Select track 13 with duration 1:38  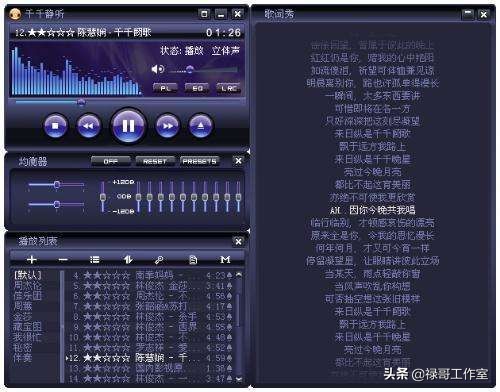point(150,368)
